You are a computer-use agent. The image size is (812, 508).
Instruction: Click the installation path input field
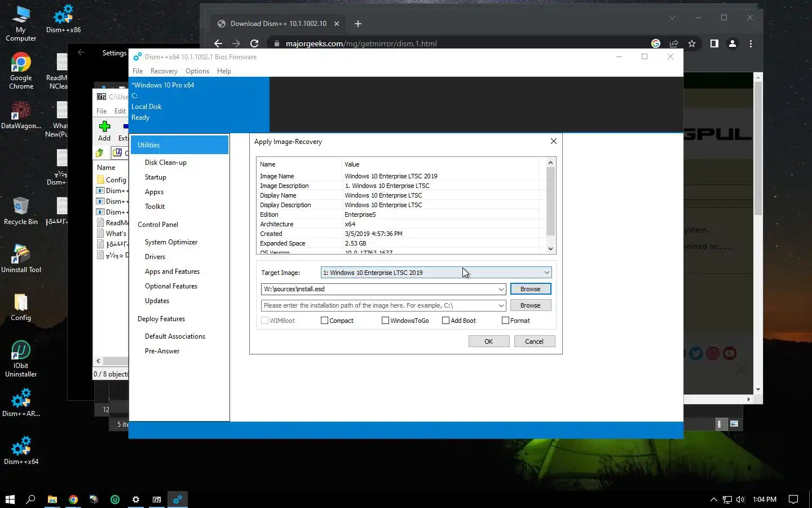[378, 305]
